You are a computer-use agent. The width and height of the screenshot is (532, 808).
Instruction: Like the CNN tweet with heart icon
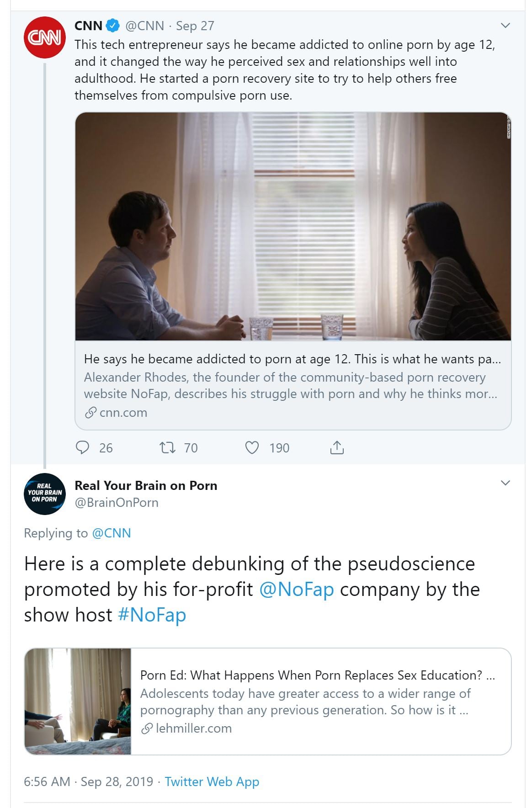(252, 447)
